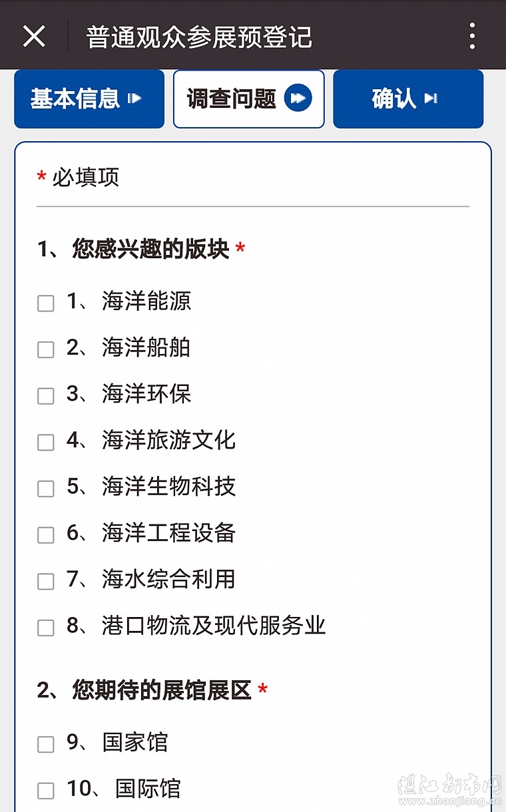This screenshot has width=506, height=812.
Task: Select the 海洋旅游文化 checkbox
Action: (45, 443)
